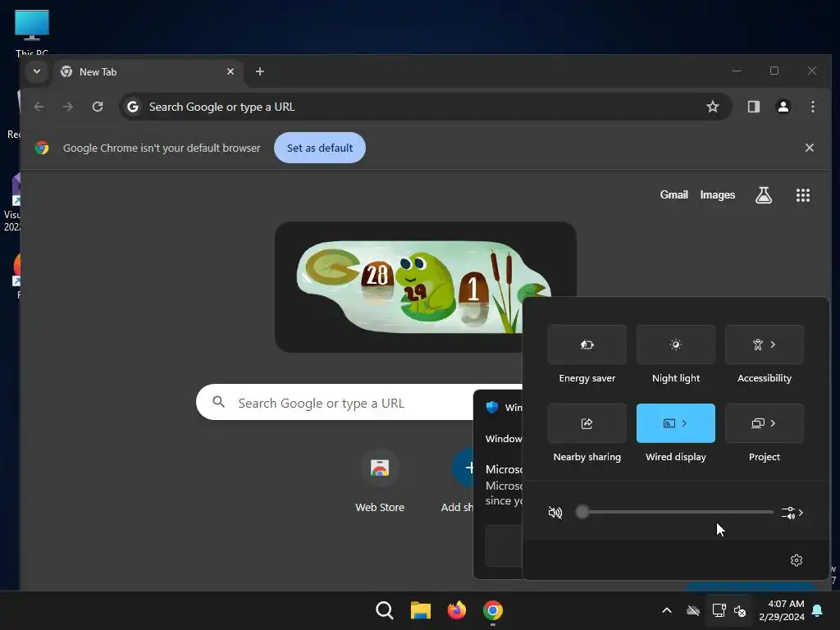Viewport: 840px width, 630px height.
Task: Open Chrome tab search dropdown arrow
Action: (x=36, y=71)
